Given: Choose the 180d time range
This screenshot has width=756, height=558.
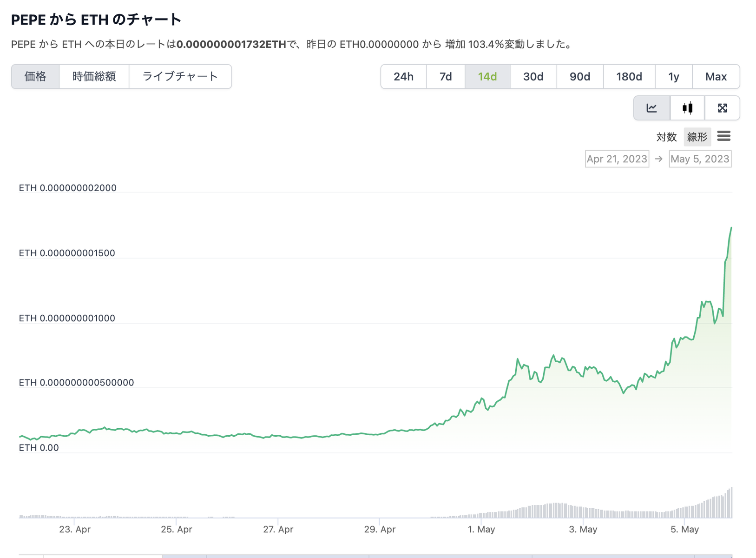Looking at the screenshot, I should (x=629, y=76).
